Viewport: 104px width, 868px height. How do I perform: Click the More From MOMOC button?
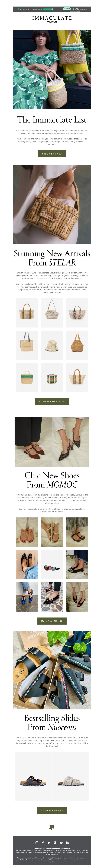click(x=52, y=621)
